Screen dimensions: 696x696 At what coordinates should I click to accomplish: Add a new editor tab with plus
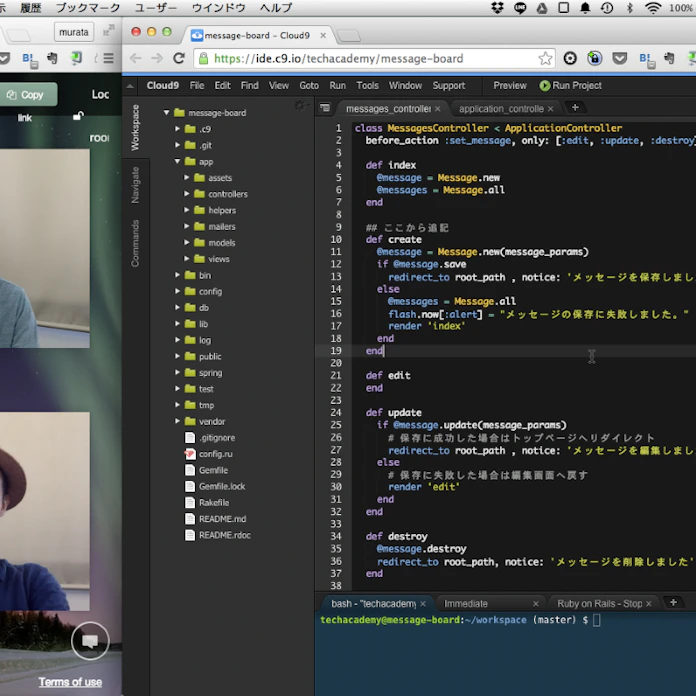(x=574, y=107)
